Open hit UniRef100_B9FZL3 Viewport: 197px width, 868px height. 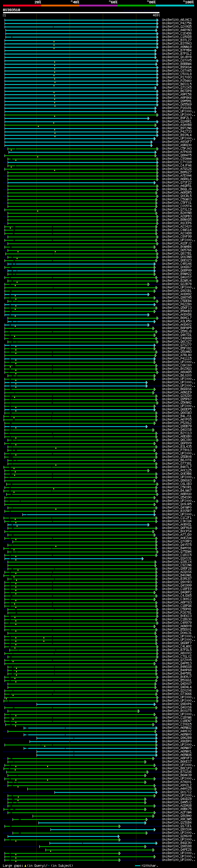[x=177, y=118]
